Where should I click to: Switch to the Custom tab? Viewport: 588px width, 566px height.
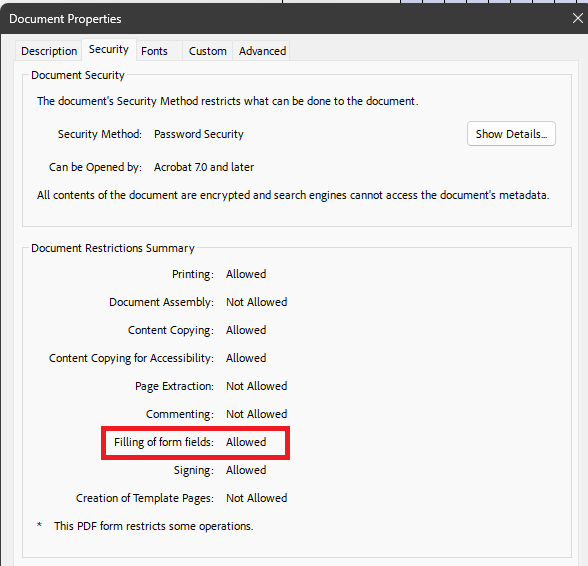click(x=207, y=51)
